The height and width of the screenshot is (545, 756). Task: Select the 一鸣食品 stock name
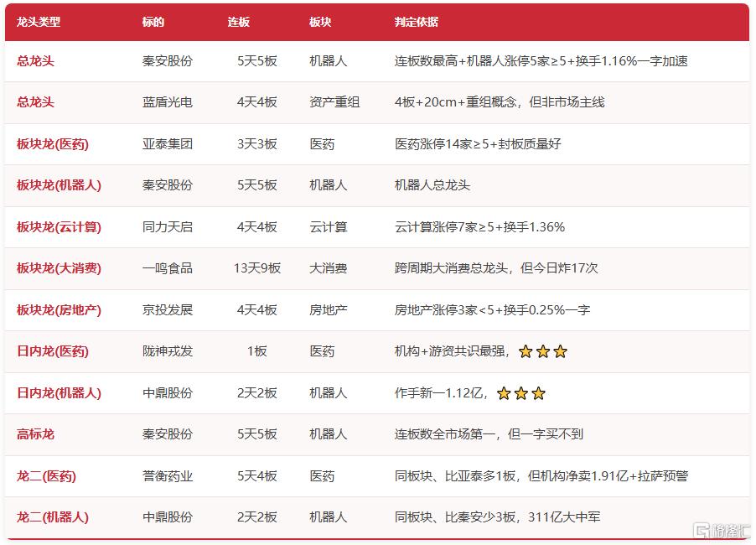pos(168,268)
